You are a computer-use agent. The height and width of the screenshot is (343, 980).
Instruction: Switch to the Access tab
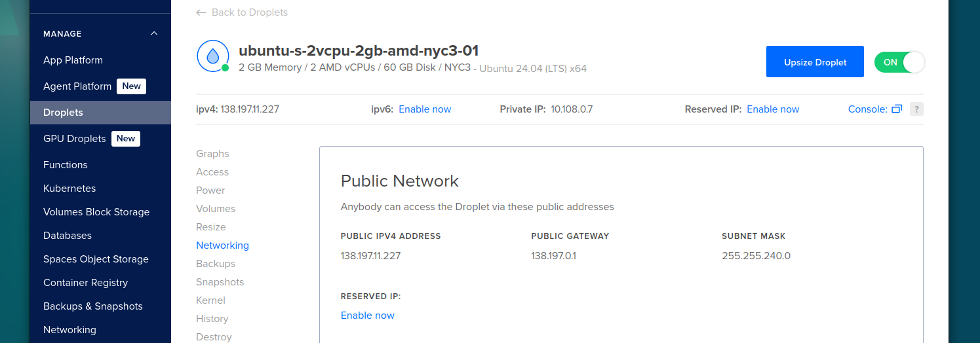tap(212, 172)
